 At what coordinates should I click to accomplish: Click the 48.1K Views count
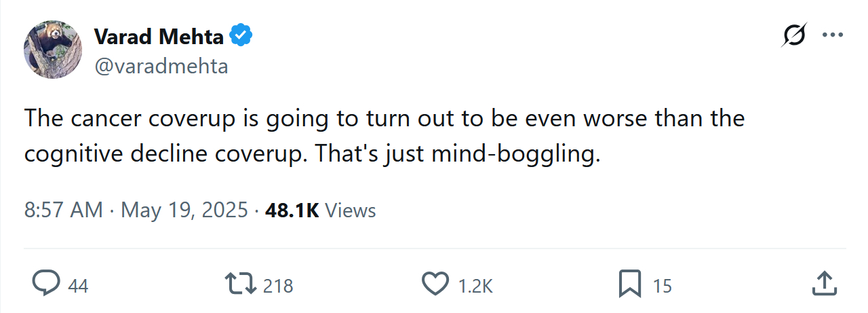pyautogui.click(x=320, y=210)
